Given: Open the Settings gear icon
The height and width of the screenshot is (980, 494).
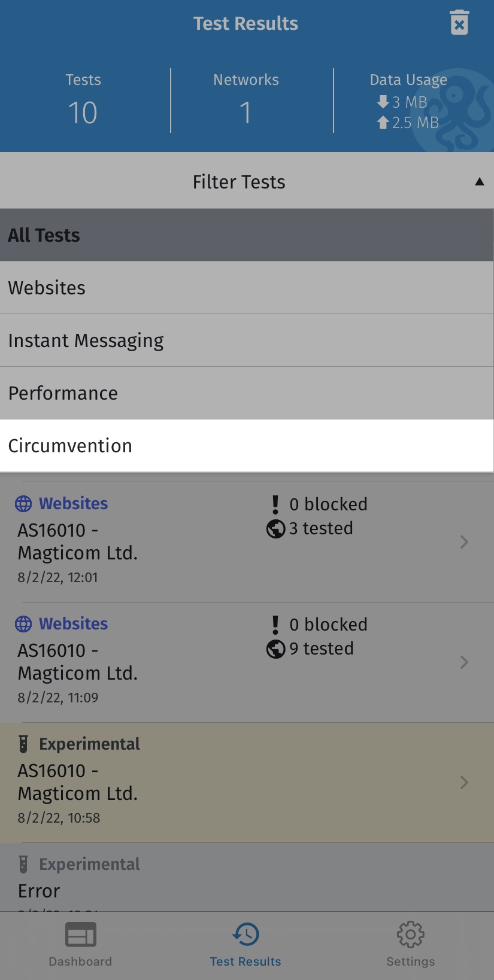Looking at the screenshot, I should coord(411,934).
